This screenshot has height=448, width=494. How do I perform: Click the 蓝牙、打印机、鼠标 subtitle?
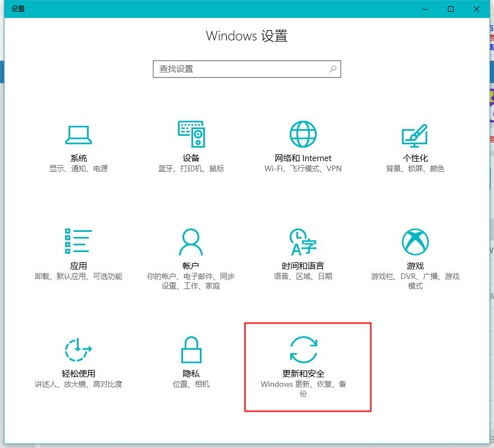click(191, 168)
